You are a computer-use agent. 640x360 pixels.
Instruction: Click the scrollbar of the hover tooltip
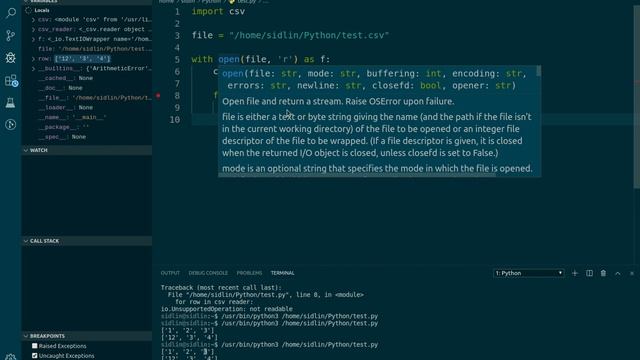pos(539,71)
